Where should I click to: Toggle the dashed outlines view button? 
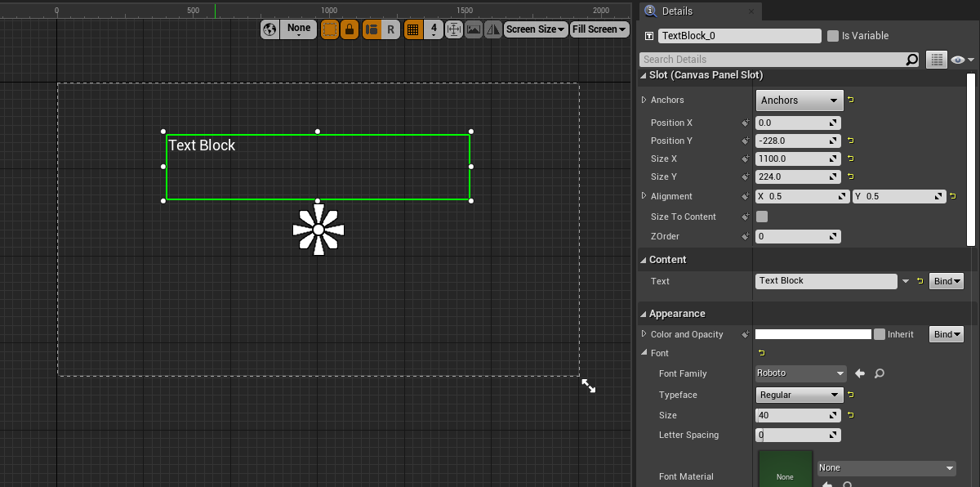click(330, 29)
